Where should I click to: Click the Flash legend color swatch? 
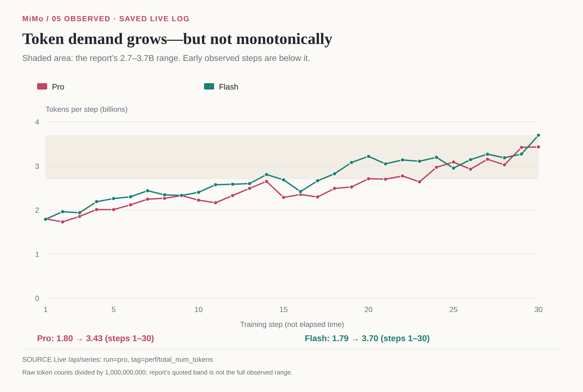(x=209, y=86)
